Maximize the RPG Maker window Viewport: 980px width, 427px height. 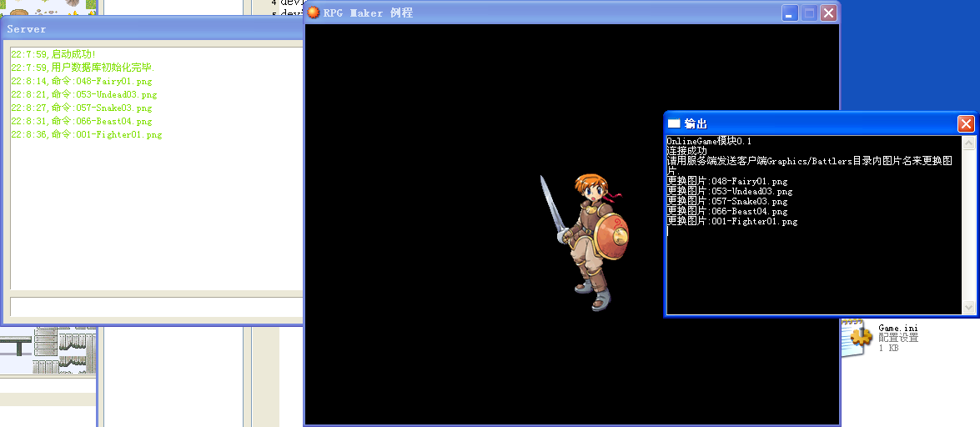pos(809,13)
